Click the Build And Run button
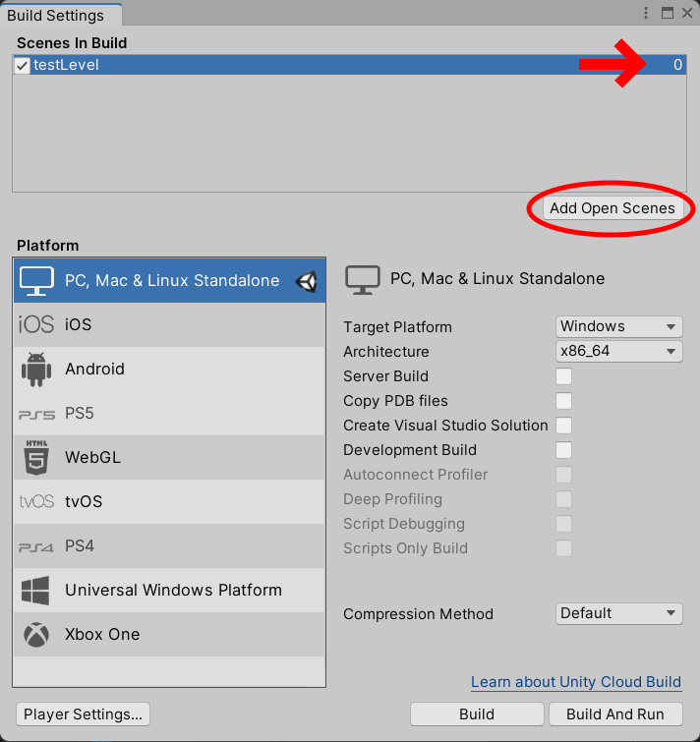700x742 pixels. 615,714
